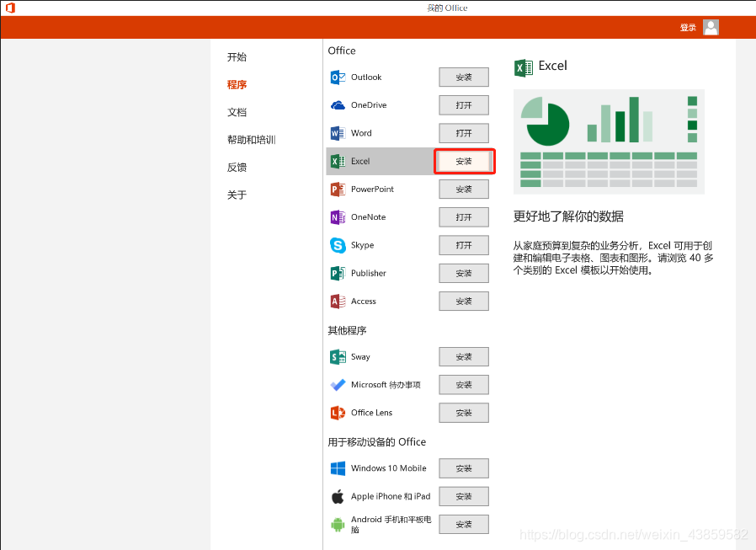Click the Office Lens icon
Screen dimensions: 756x550
pyautogui.click(x=338, y=413)
